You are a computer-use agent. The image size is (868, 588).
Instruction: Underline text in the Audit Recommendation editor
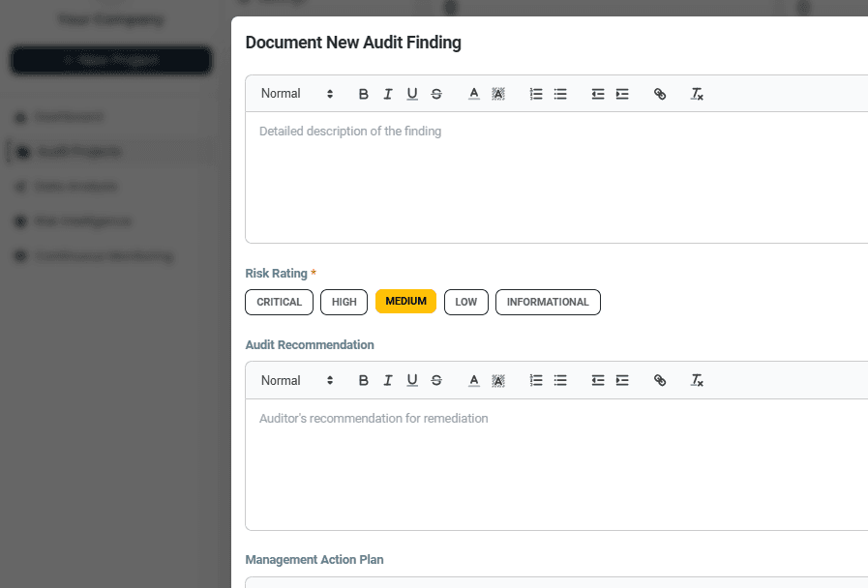411,379
